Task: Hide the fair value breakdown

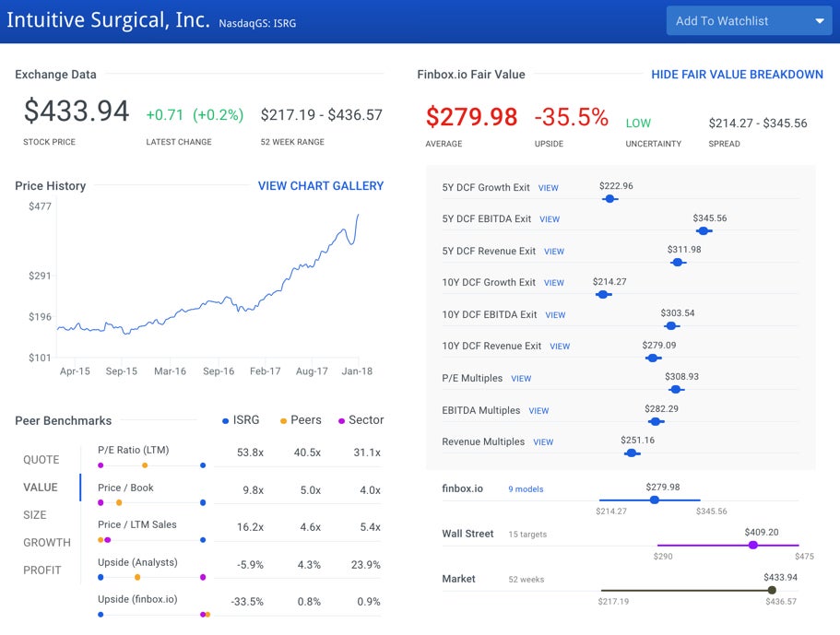Action: click(737, 75)
